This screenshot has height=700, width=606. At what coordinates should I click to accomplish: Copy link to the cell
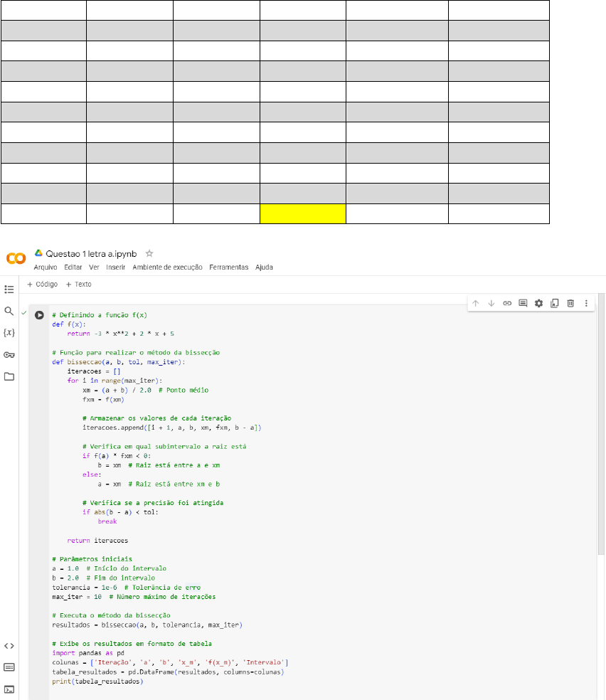tap(507, 303)
